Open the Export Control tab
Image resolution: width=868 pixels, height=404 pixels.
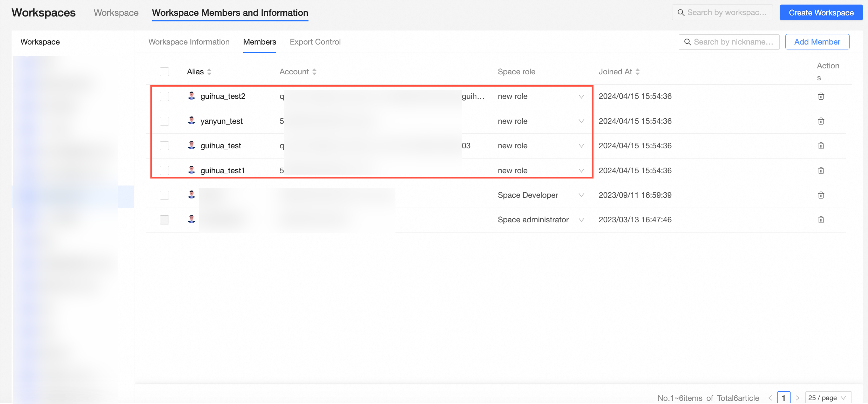[x=315, y=42]
